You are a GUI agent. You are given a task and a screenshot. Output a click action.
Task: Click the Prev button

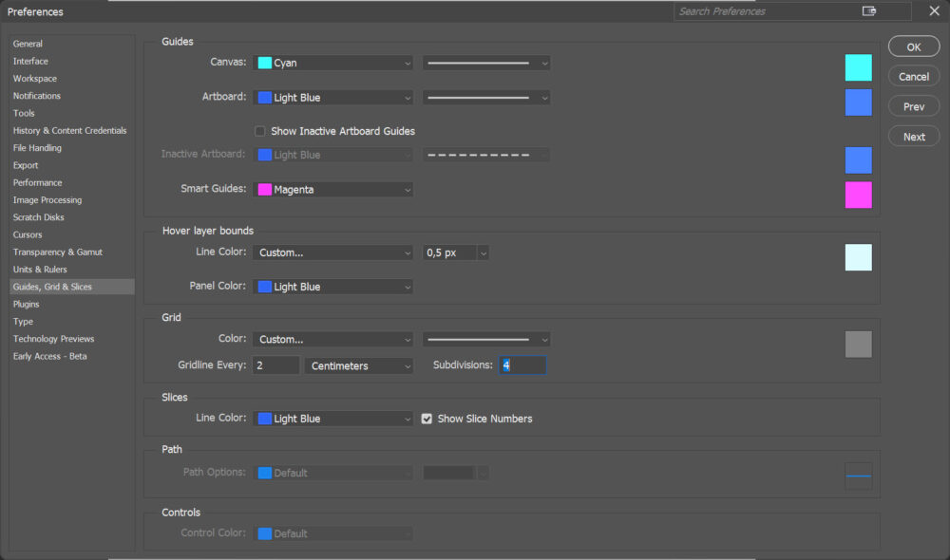(x=913, y=106)
